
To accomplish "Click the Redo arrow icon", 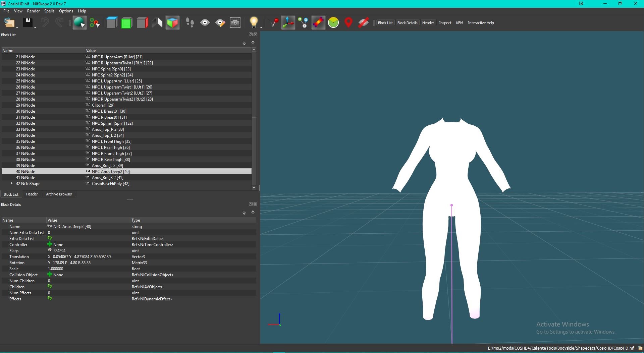I will 59,23.
